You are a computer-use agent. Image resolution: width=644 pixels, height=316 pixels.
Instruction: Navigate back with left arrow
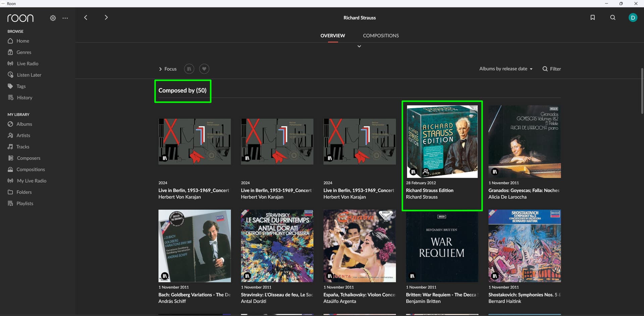[86, 17]
